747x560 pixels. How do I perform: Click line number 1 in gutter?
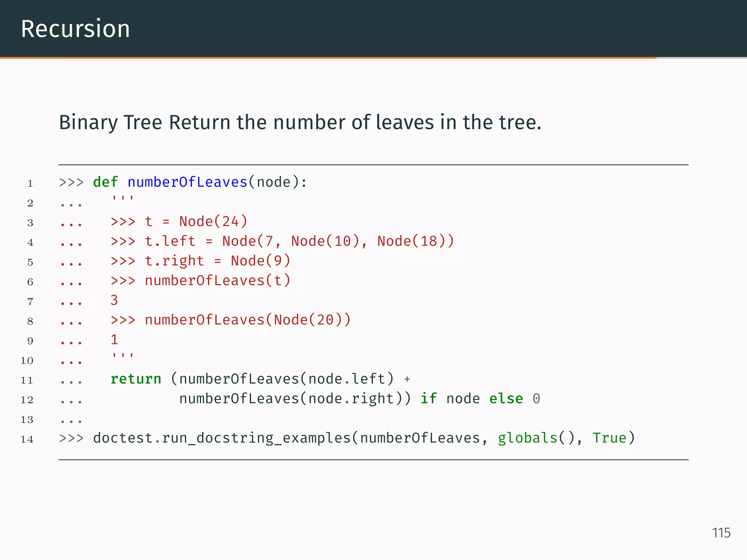pyautogui.click(x=30, y=183)
